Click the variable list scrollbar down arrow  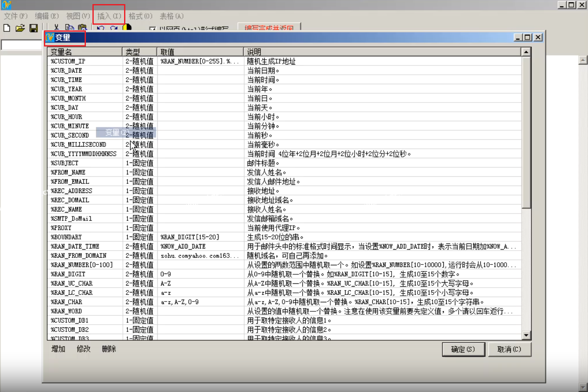tap(526, 335)
